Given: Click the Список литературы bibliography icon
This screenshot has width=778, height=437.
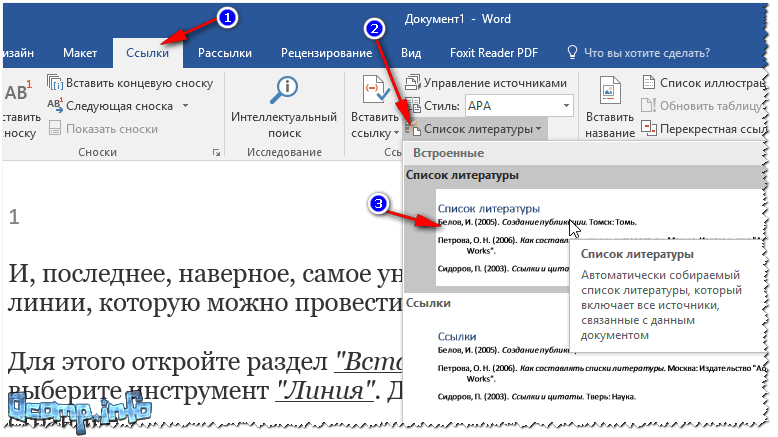Looking at the screenshot, I should click(x=413, y=128).
